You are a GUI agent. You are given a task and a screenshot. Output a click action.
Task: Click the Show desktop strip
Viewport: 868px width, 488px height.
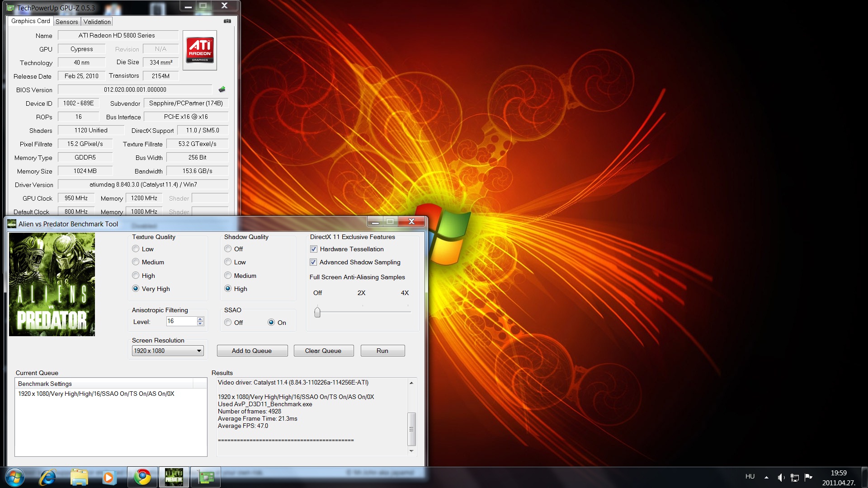pyautogui.click(x=864, y=477)
